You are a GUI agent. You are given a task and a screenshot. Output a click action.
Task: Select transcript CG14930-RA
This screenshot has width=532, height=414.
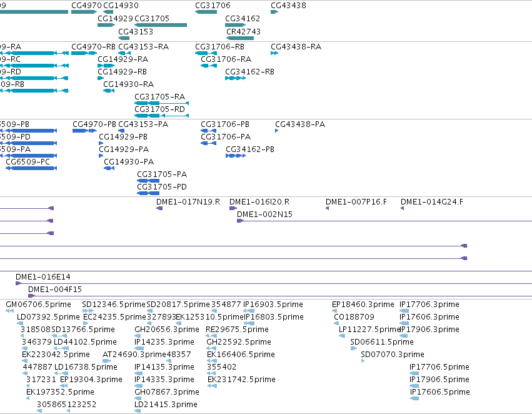129,84
